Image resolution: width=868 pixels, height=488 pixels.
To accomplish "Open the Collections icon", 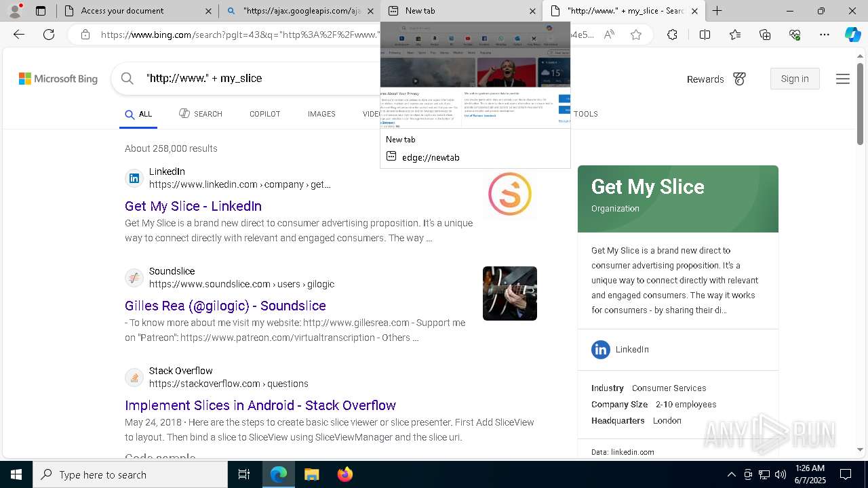I will click(765, 35).
